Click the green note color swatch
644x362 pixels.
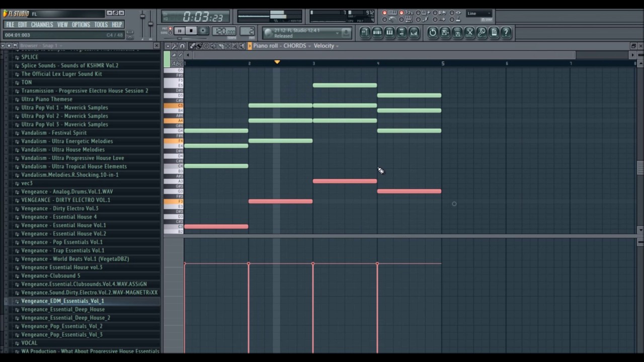(167, 58)
